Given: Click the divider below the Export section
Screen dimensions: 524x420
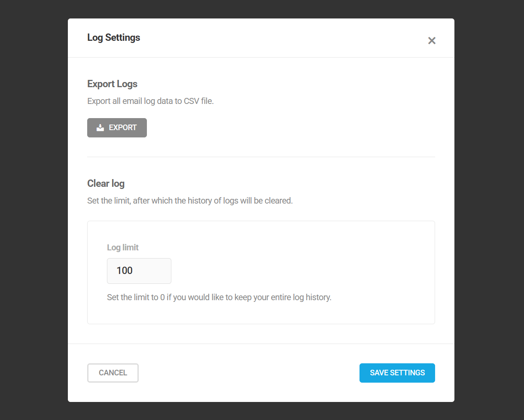Looking at the screenshot, I should (x=261, y=157).
